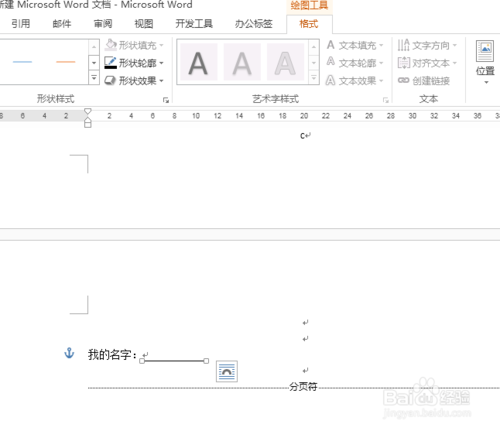Click the 对齐文本 icon
The height and width of the screenshot is (431, 500).
404,63
